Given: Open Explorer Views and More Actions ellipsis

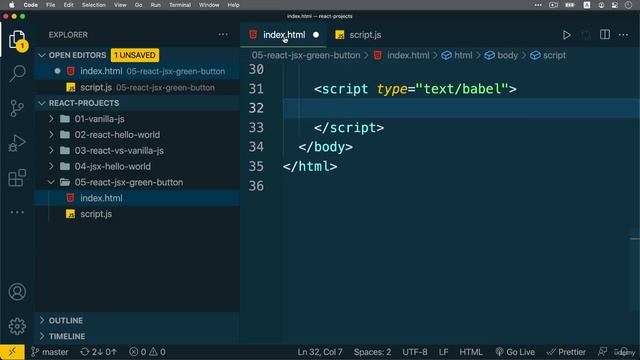Looking at the screenshot, I should pos(223,35).
